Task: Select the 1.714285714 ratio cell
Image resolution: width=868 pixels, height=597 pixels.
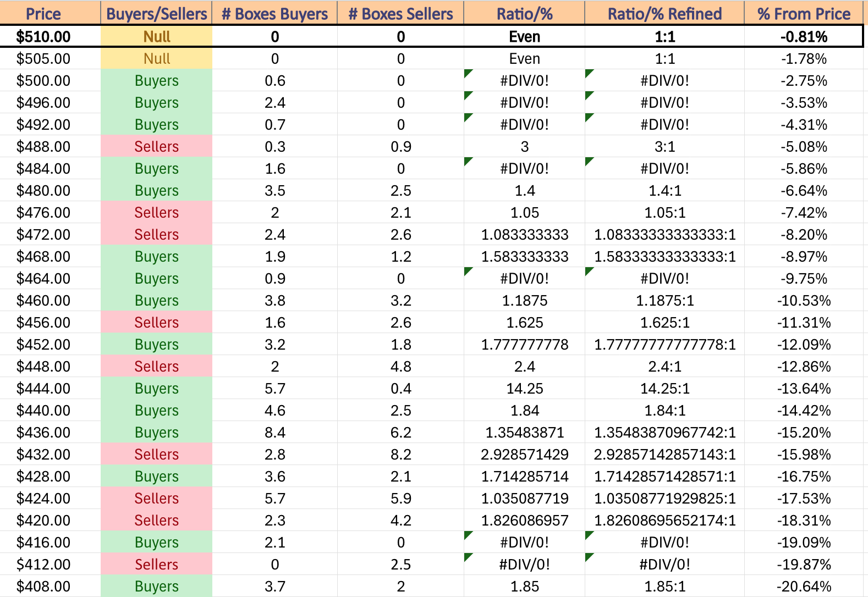Action: coord(524,476)
